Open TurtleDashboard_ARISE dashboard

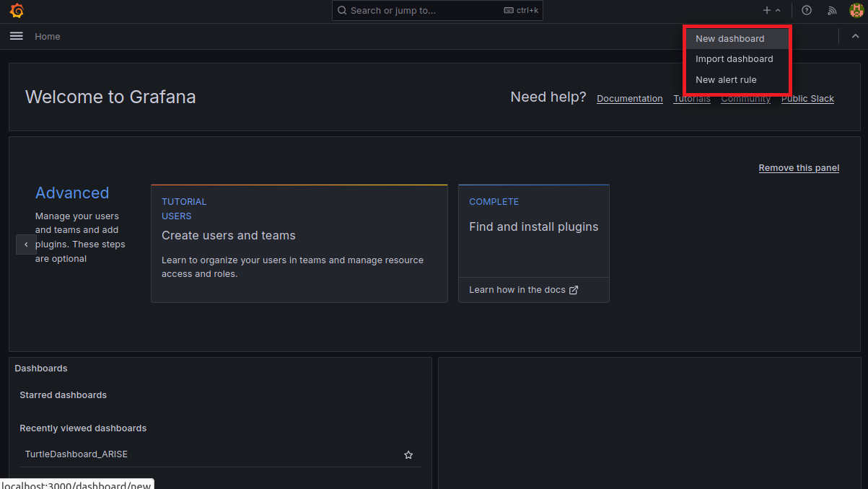tap(76, 454)
